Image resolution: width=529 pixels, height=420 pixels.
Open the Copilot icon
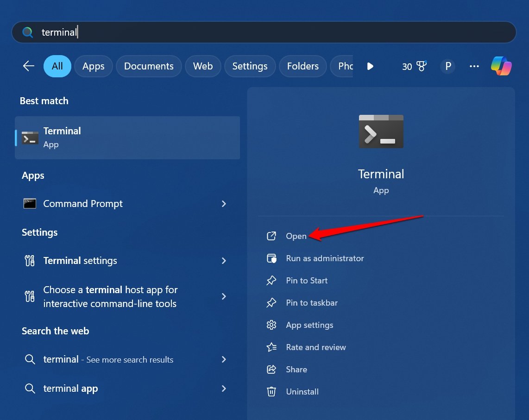click(x=501, y=66)
